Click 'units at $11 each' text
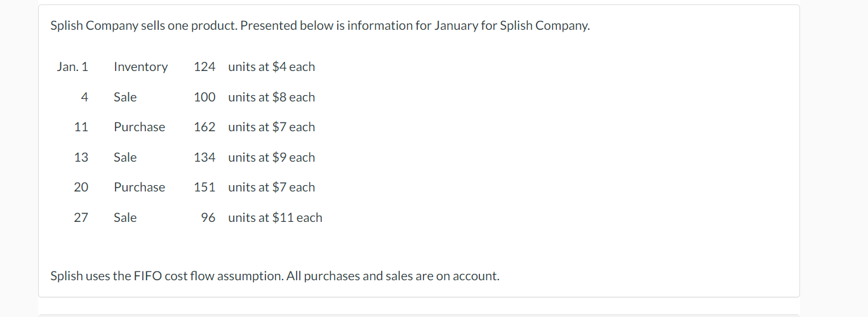 (x=275, y=217)
